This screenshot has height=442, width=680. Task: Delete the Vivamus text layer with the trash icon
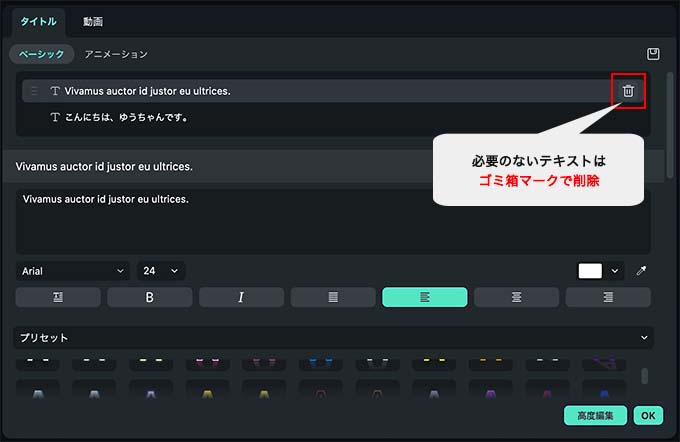pos(628,91)
